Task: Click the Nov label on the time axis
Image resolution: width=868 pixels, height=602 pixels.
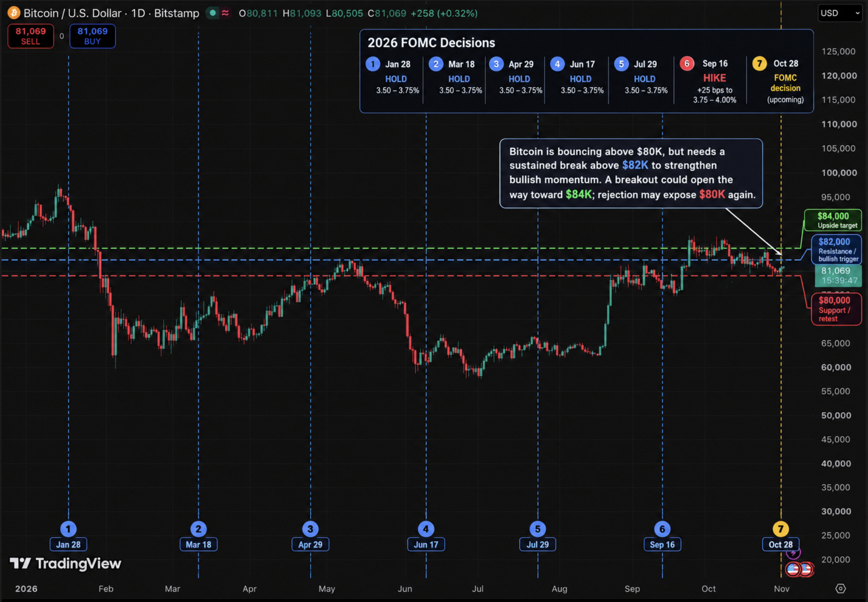Action: click(782, 589)
